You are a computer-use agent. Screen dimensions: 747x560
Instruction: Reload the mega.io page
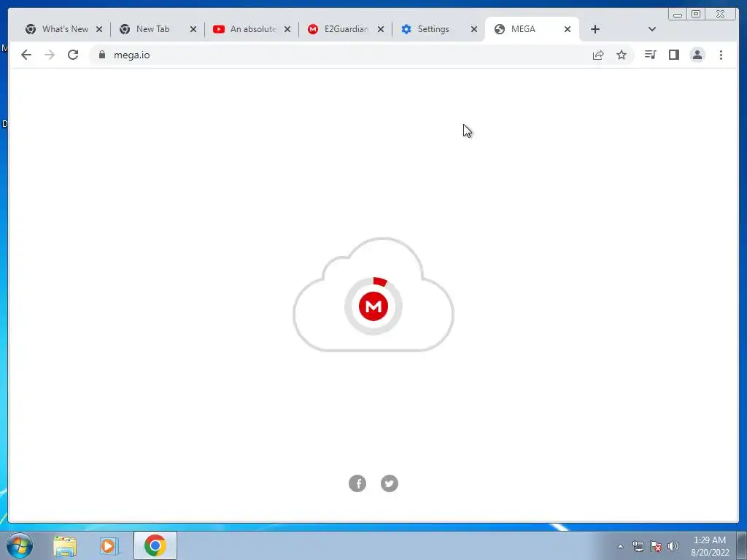click(73, 55)
